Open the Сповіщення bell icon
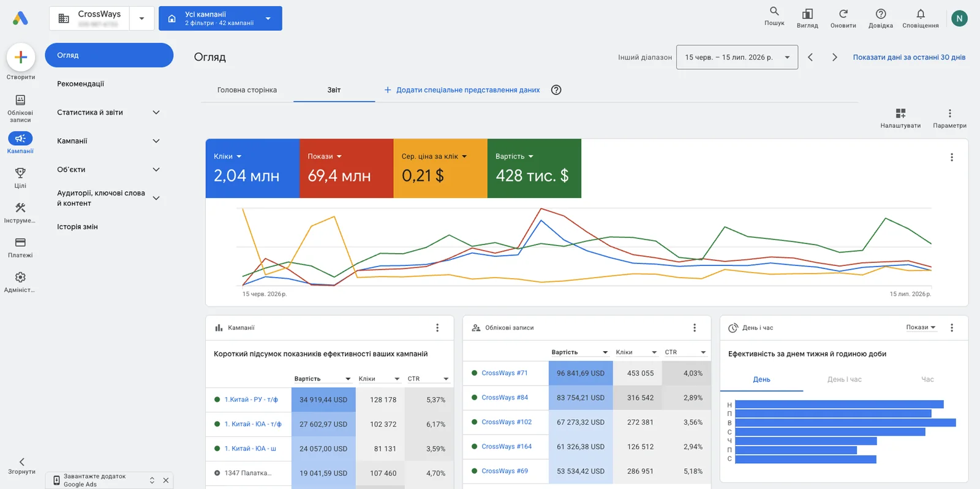980x489 pixels. click(921, 13)
